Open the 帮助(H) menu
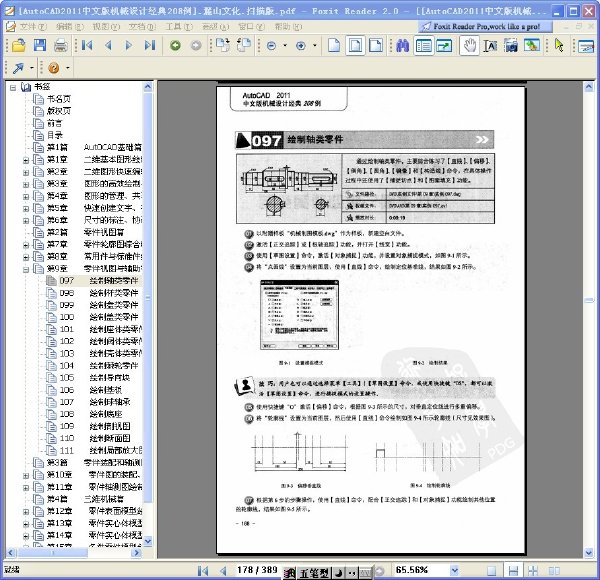This screenshot has height=580, width=600. [x=288, y=27]
